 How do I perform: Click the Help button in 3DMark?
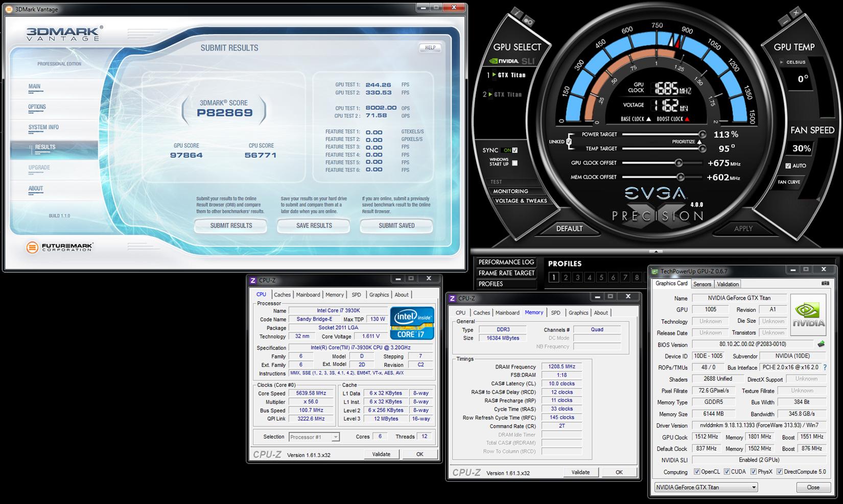[x=430, y=47]
